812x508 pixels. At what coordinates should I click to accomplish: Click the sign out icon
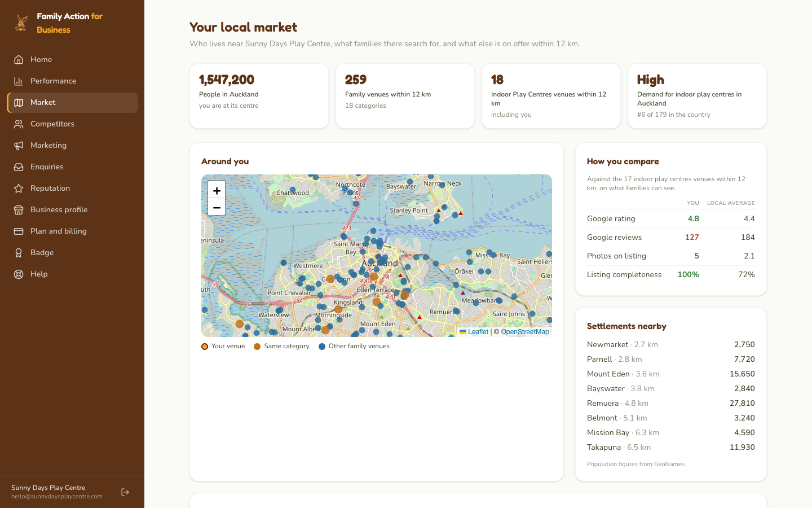pos(125,492)
